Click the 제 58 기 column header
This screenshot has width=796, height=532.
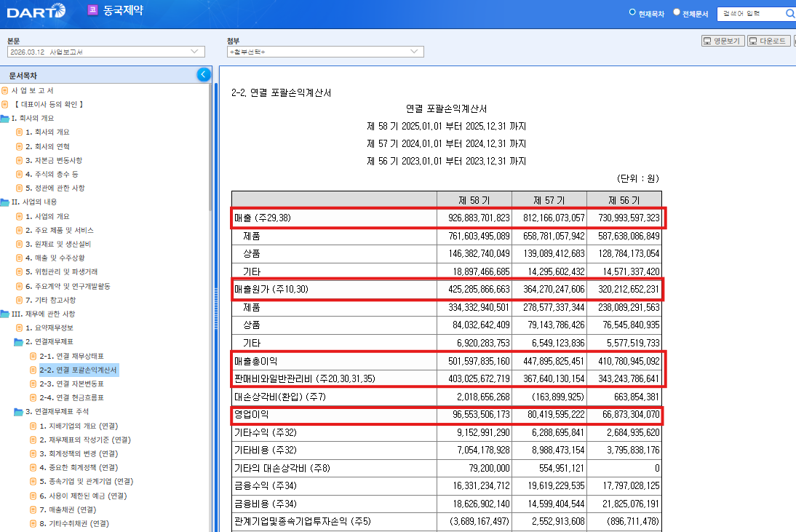[x=474, y=200]
